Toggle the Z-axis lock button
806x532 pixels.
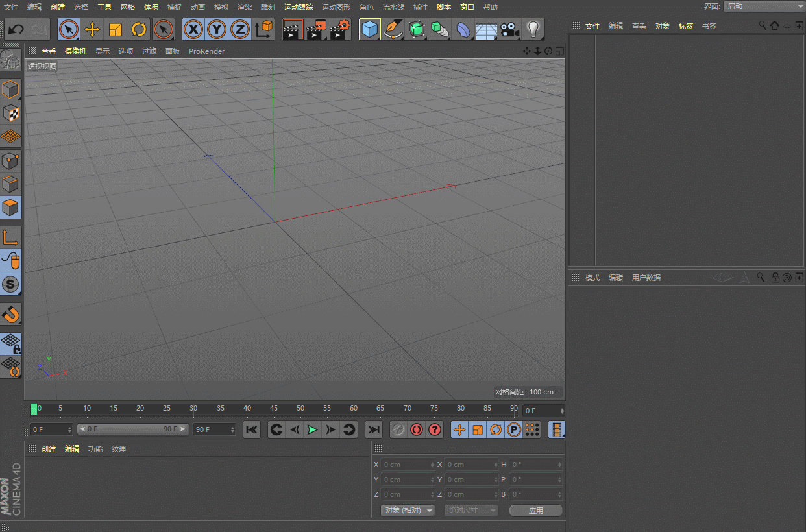click(x=240, y=29)
